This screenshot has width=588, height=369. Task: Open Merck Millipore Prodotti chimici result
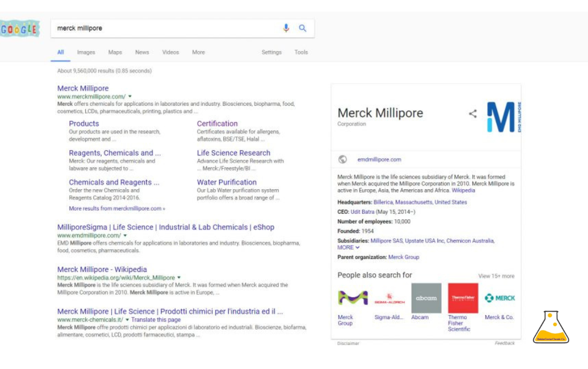(170, 311)
